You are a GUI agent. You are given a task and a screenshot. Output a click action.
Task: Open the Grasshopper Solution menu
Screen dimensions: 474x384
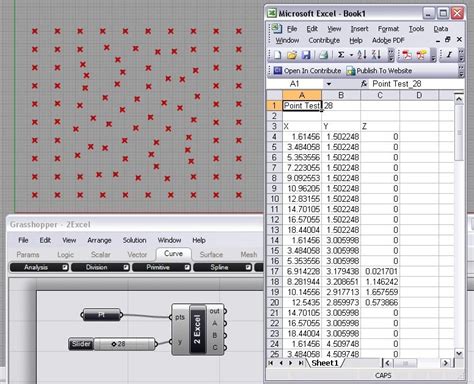click(x=134, y=240)
